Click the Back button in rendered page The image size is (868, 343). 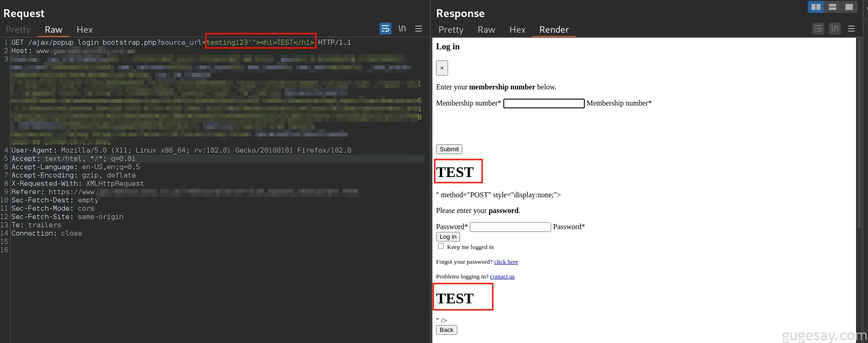pyautogui.click(x=446, y=330)
